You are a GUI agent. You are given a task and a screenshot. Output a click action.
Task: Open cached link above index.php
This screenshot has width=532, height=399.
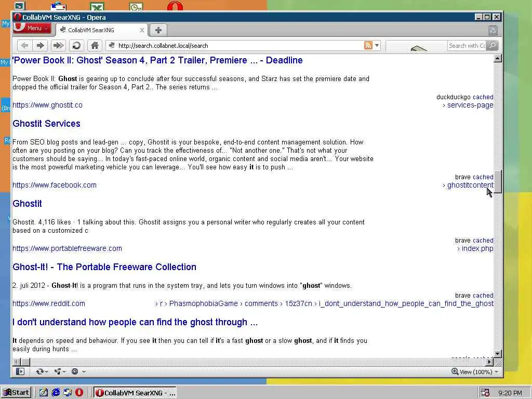click(x=483, y=240)
